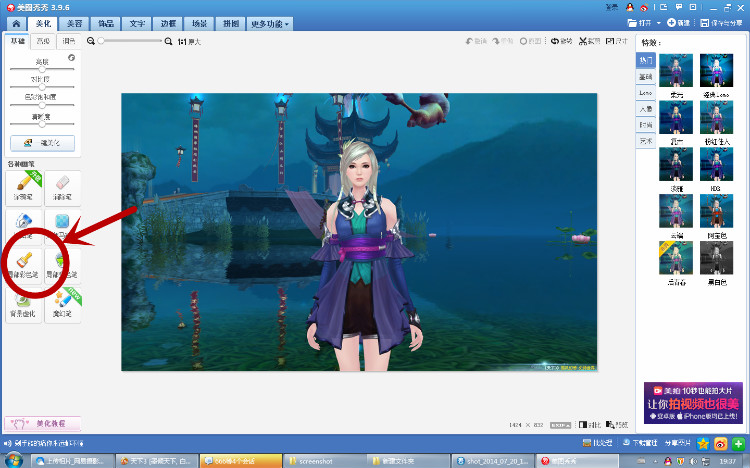
Task: Select the LOMO effects category tab
Action: coord(646,93)
